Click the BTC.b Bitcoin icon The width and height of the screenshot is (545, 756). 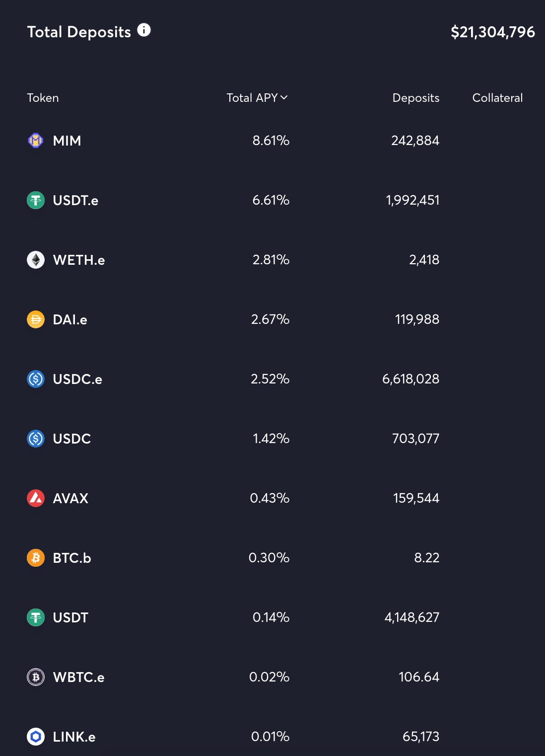click(x=36, y=558)
